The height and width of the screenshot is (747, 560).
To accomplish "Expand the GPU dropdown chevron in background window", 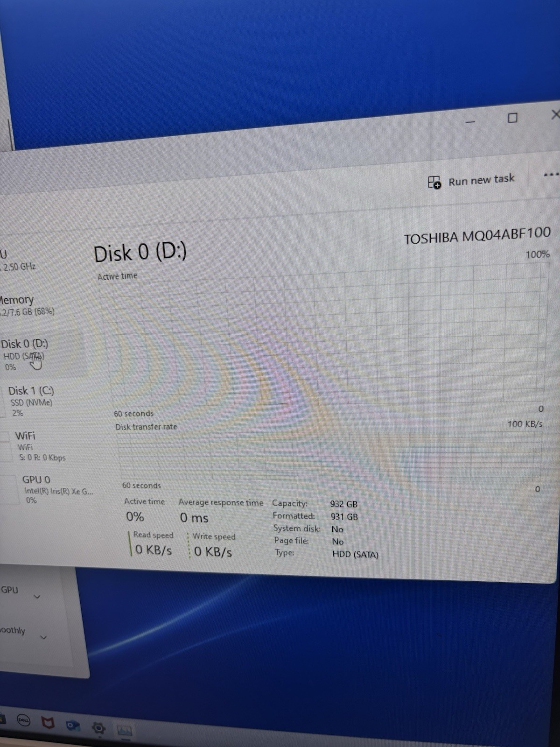I will [37, 597].
